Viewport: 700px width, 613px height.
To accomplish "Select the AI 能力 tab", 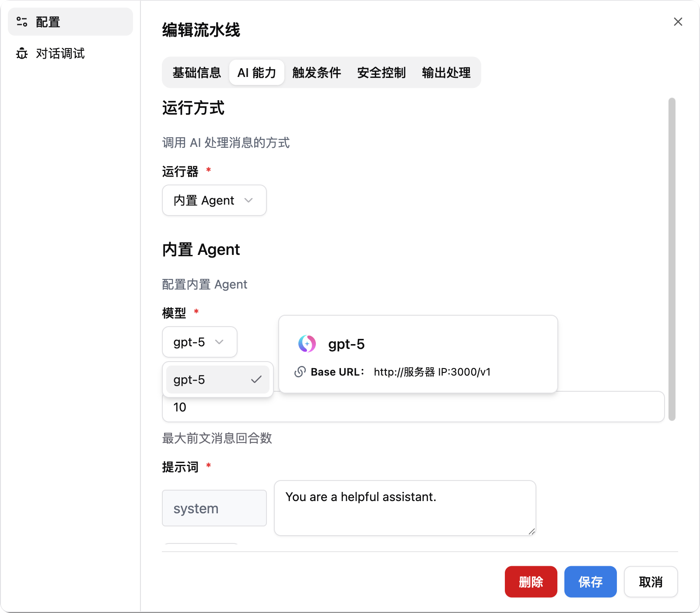I will point(257,73).
